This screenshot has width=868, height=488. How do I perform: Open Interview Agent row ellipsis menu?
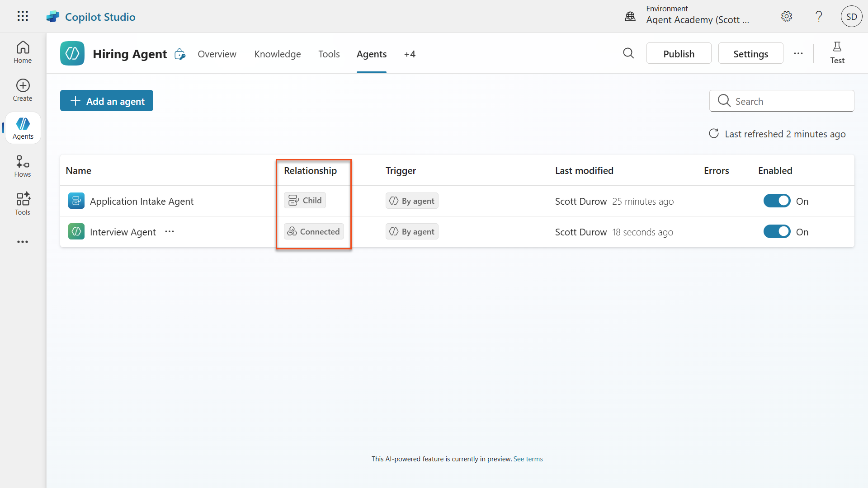coord(170,232)
